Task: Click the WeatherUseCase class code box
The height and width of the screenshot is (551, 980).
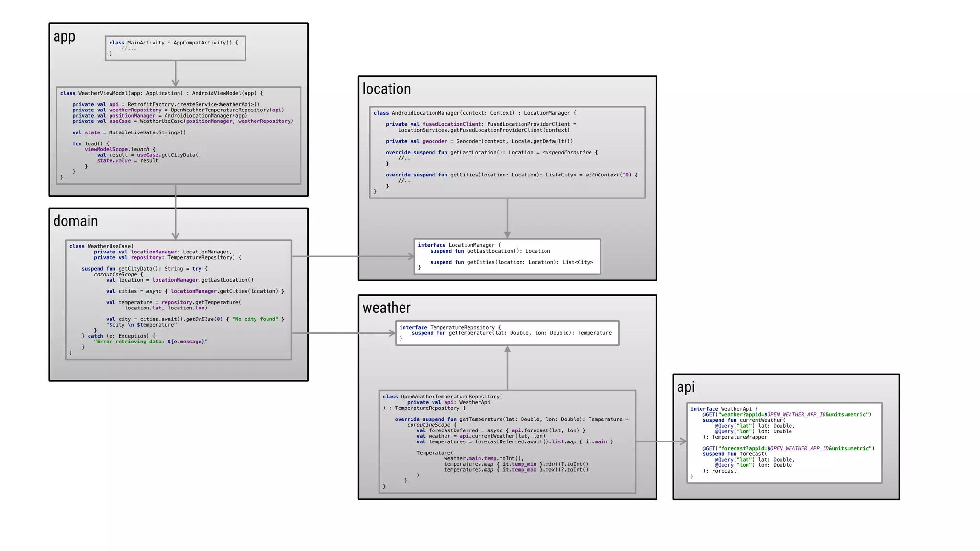Action: click(x=178, y=299)
